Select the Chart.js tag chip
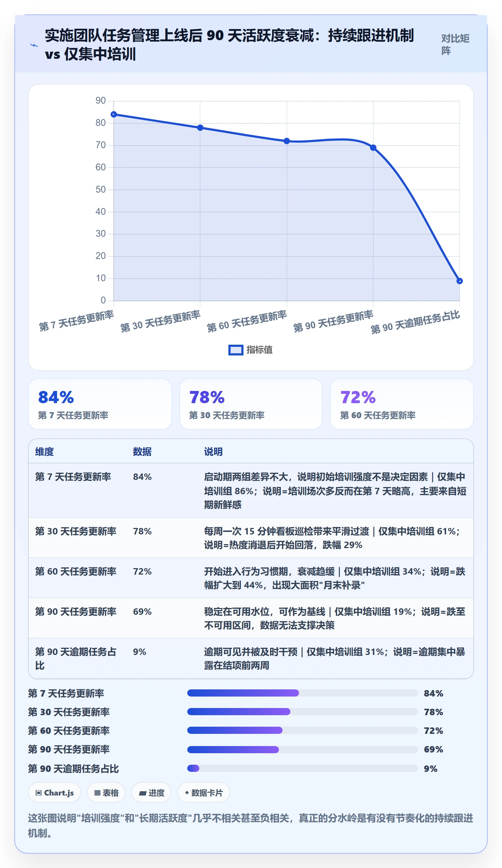The image size is (502, 868). (55, 793)
